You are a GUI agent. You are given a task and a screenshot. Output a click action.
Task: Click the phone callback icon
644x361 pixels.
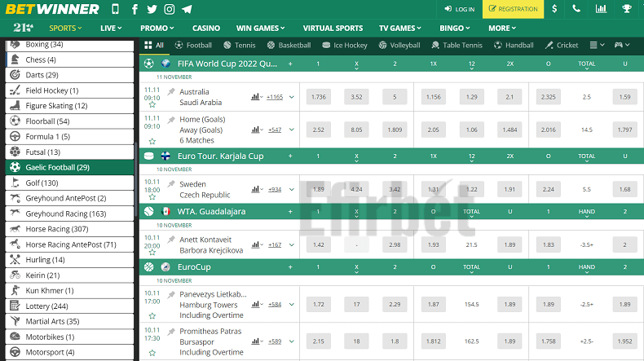click(576, 9)
